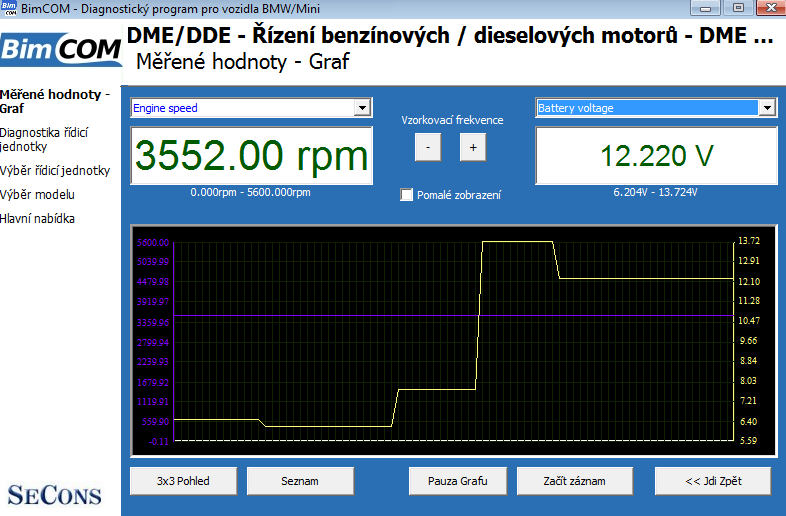786x516 pixels.
Task: Go back using << Jdi Zpět
Action: click(x=713, y=481)
